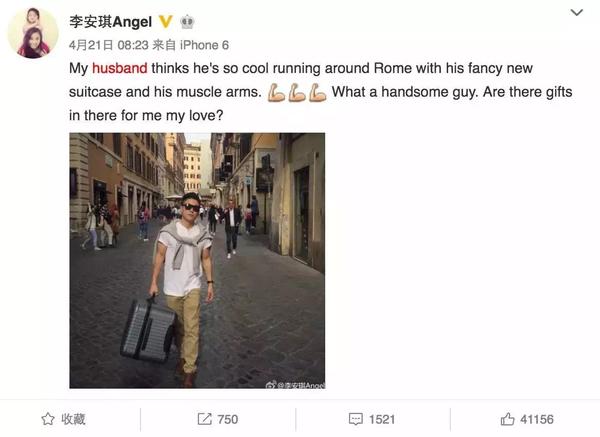Toggle the 收藏 favorite button
Viewport: 600px width, 437px height.
pos(64,419)
